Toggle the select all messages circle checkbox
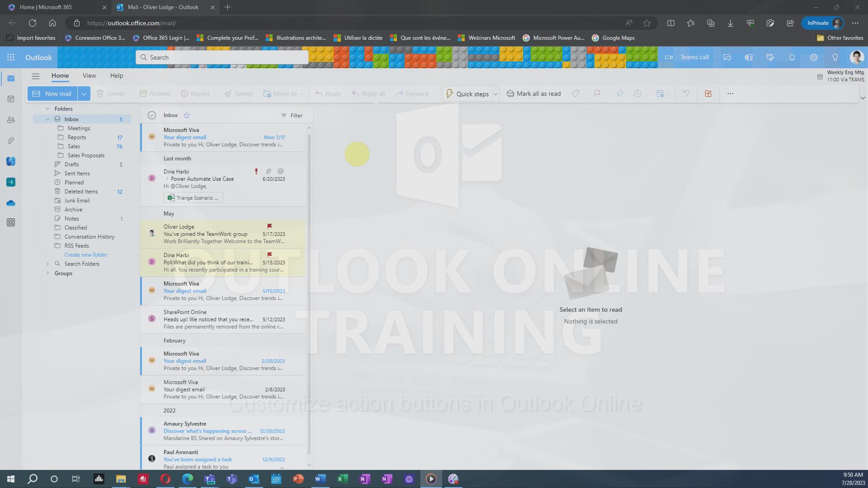 pos(152,115)
